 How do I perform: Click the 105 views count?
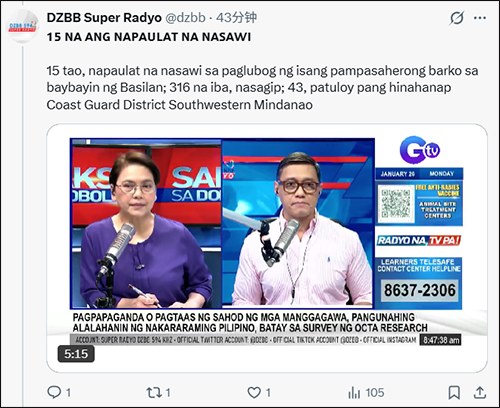tap(375, 393)
